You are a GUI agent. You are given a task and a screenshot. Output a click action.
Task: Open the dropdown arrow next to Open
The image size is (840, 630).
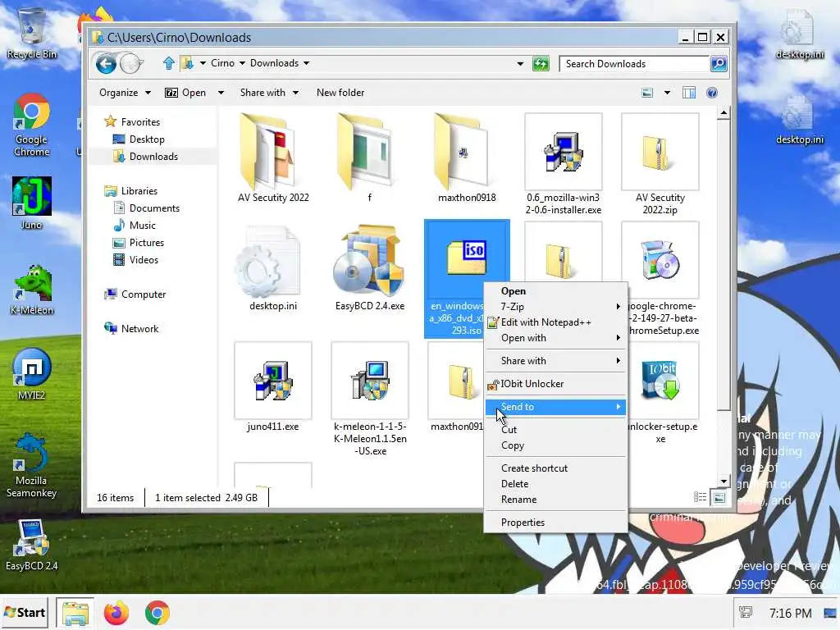point(221,93)
